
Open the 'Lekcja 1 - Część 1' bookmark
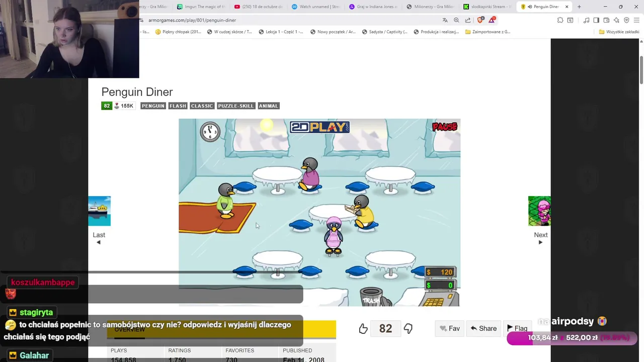281,32
